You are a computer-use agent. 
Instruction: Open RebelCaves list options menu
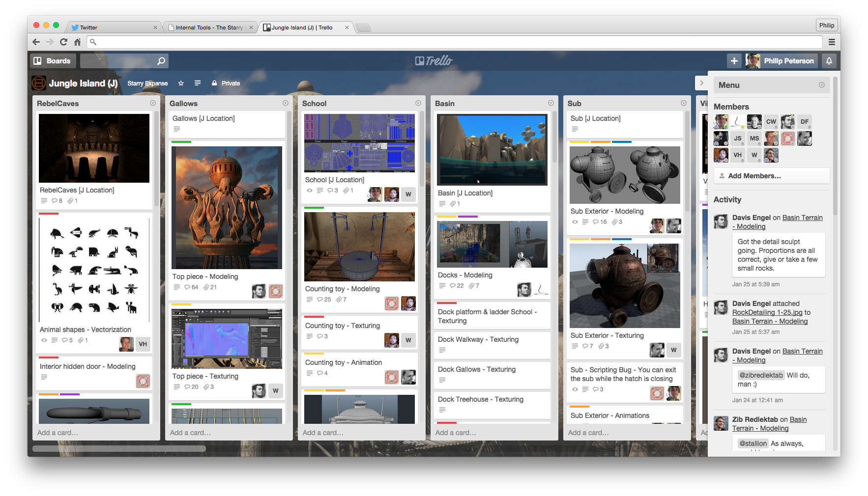click(153, 103)
